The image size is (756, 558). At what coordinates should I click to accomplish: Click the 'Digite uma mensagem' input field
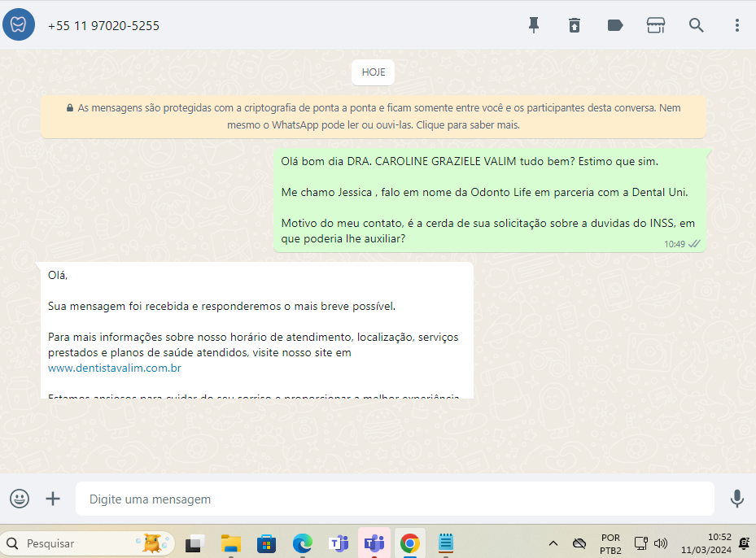click(x=395, y=499)
